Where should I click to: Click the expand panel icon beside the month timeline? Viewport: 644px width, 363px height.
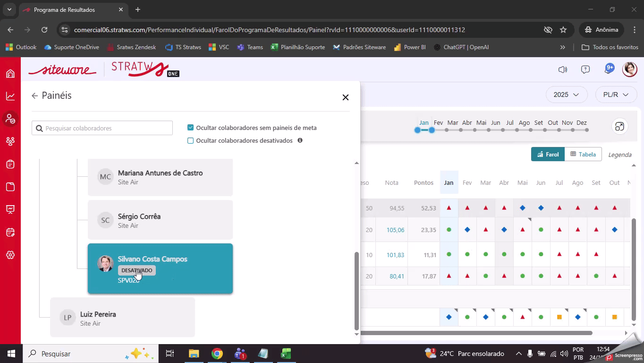[x=619, y=127]
